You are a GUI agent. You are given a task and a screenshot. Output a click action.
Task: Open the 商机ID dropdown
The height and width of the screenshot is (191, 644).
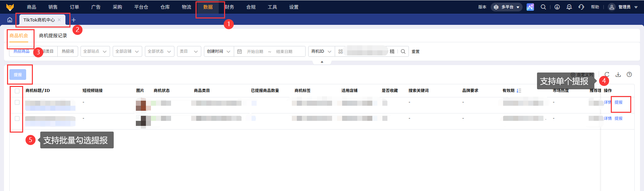(321, 51)
